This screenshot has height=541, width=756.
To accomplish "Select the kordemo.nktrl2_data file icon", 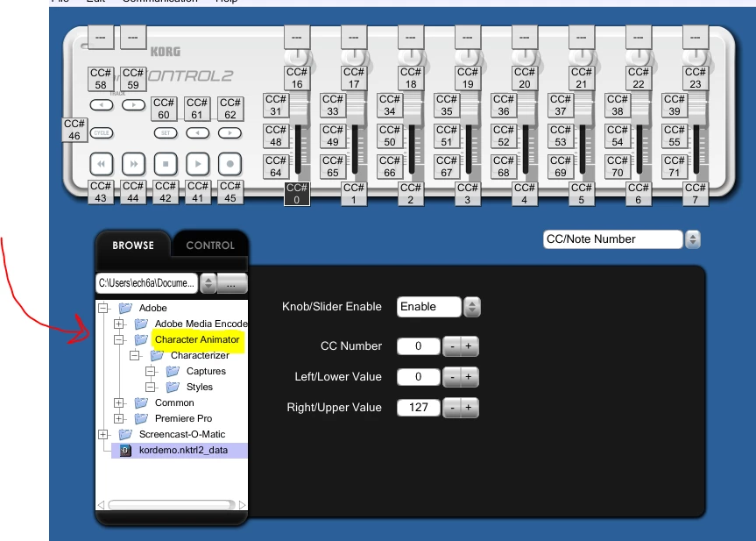I will coord(125,451).
